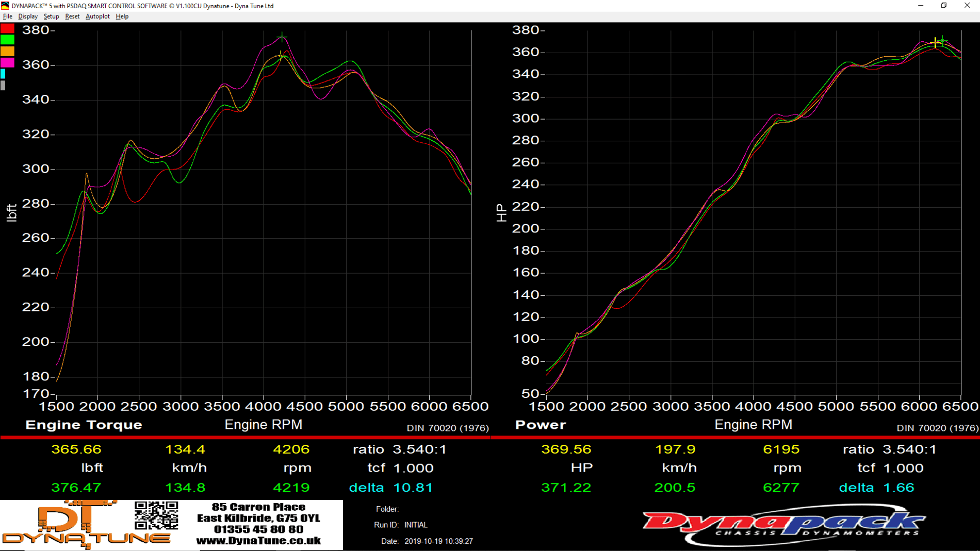The width and height of the screenshot is (980, 551).
Task: Select the gray run color swatch
Action: click(3, 85)
